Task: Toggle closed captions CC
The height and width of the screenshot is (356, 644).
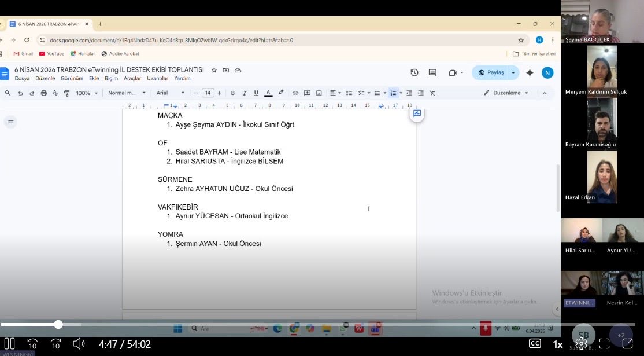Action: click(535, 344)
